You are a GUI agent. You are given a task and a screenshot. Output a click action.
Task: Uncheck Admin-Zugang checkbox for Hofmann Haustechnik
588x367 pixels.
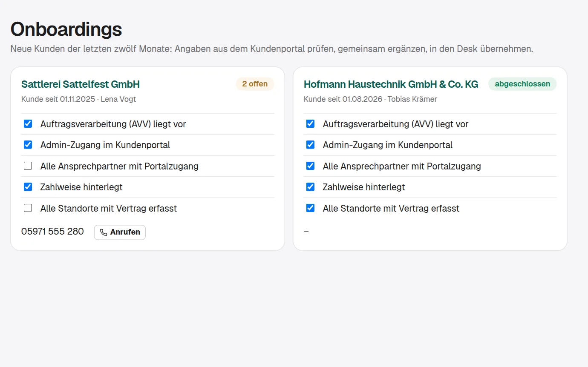[310, 145]
